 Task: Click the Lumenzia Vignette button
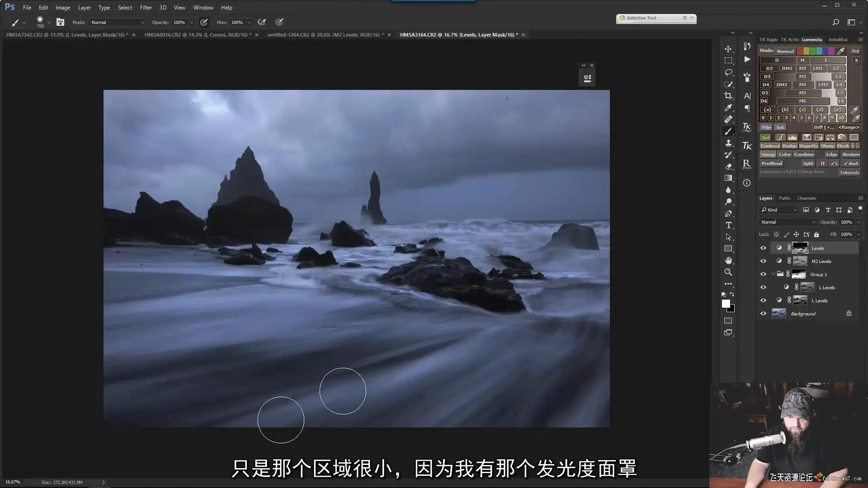808,146
